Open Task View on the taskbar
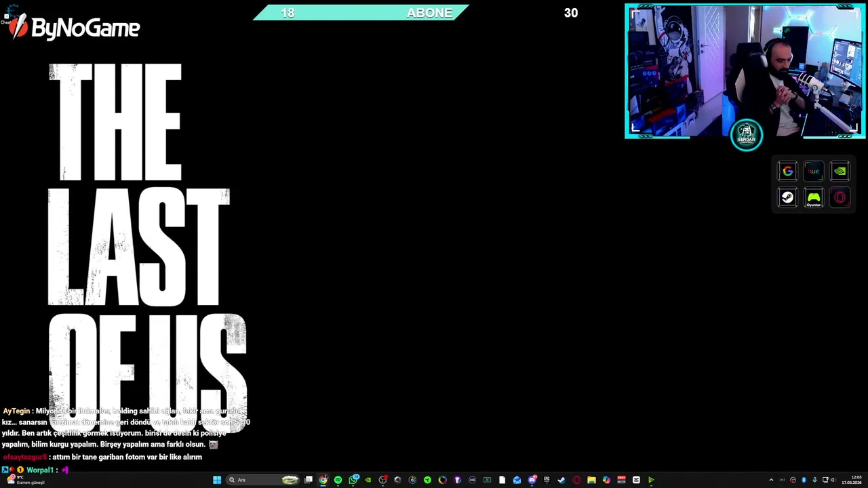868x488 pixels. [x=309, y=480]
